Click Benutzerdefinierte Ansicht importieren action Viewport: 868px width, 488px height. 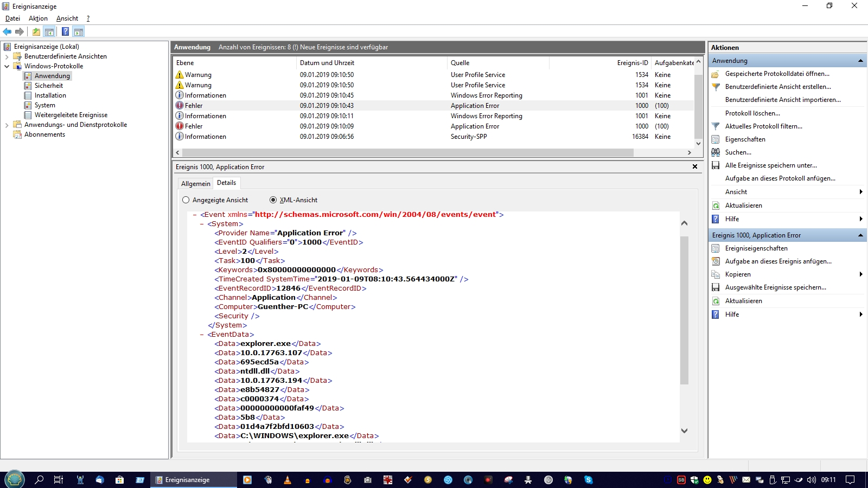click(x=783, y=100)
